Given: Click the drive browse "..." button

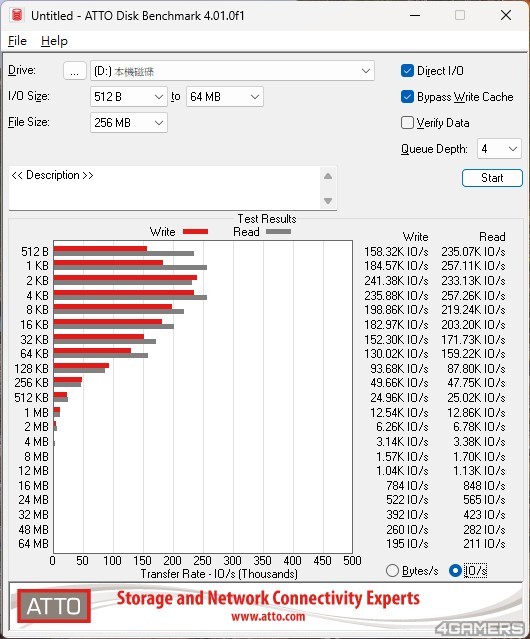Looking at the screenshot, I should coord(75,71).
